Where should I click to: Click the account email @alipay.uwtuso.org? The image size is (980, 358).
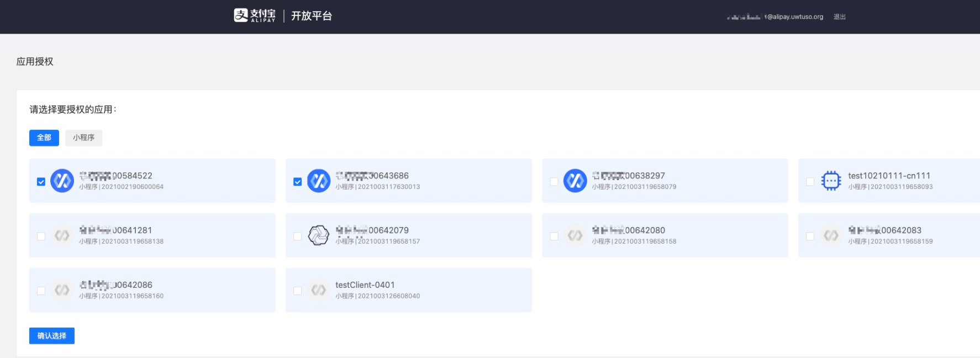point(775,17)
